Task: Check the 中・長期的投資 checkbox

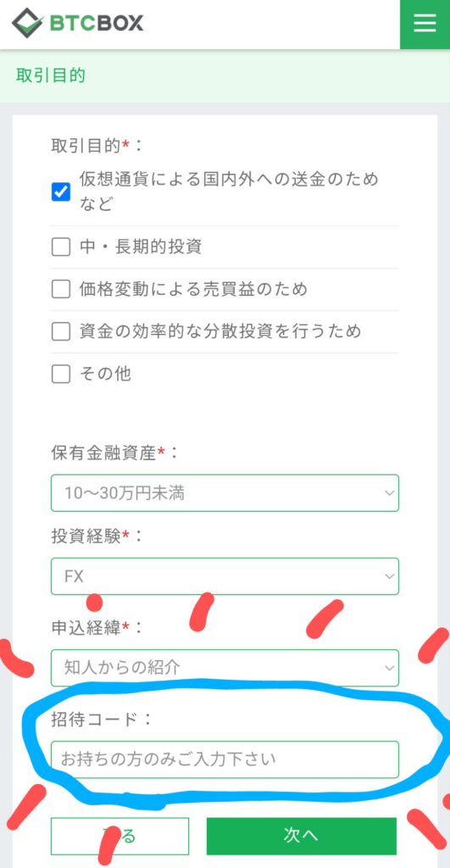Action: click(x=60, y=247)
